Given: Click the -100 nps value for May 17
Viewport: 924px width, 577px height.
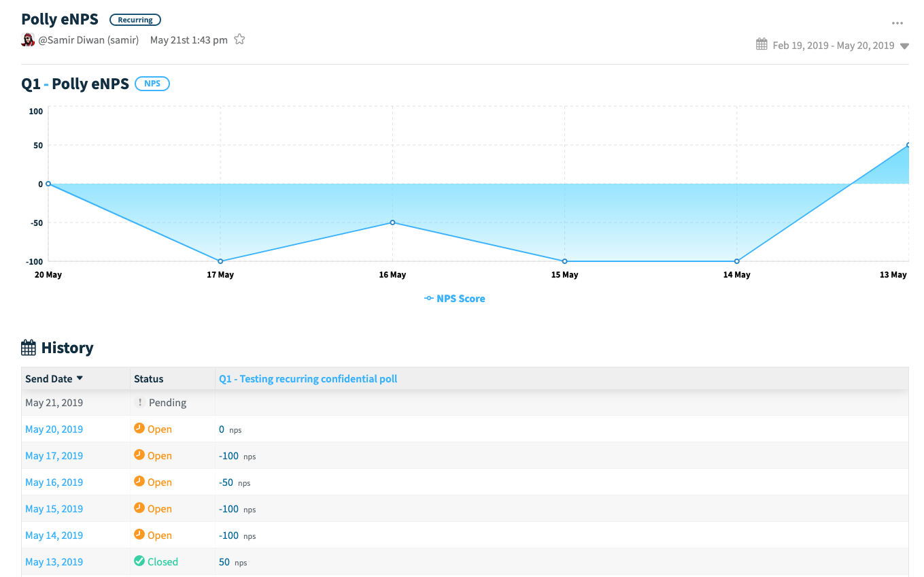Looking at the screenshot, I should (x=237, y=456).
